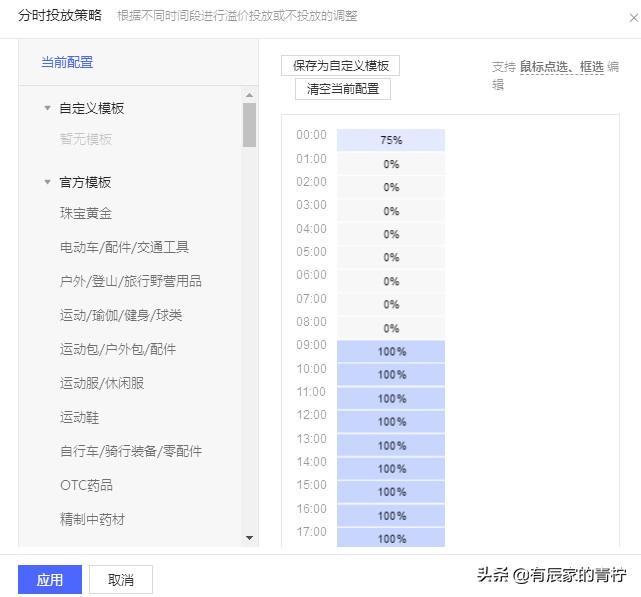This screenshot has width=641, height=597.
Task: Select the 09:00 time slot at 100%
Action: tap(391, 351)
